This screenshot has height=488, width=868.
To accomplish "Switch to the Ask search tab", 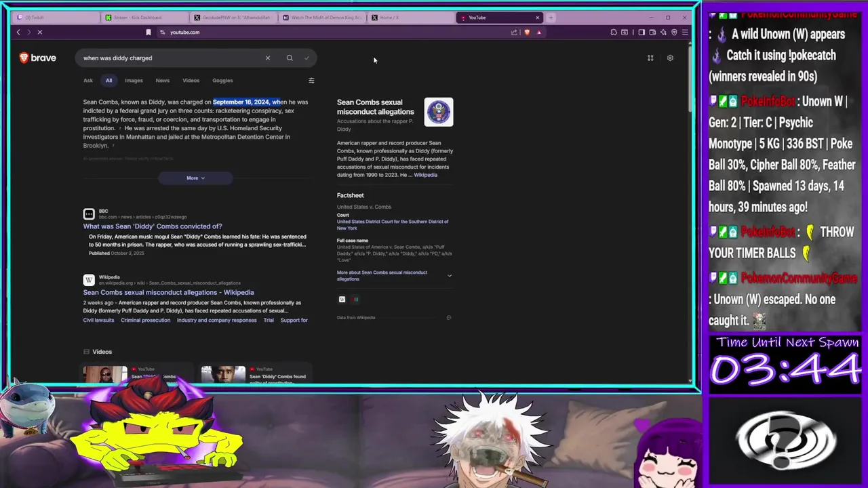I will [x=88, y=81].
